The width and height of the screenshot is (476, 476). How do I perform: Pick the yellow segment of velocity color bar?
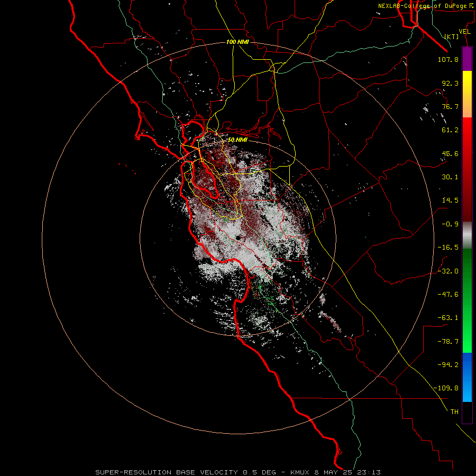[x=467, y=94]
